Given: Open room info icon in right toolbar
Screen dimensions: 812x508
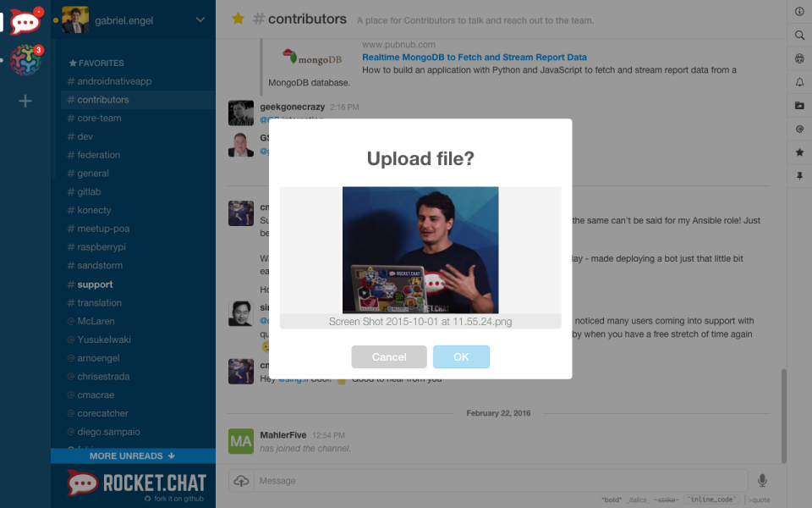Looking at the screenshot, I should [x=799, y=11].
